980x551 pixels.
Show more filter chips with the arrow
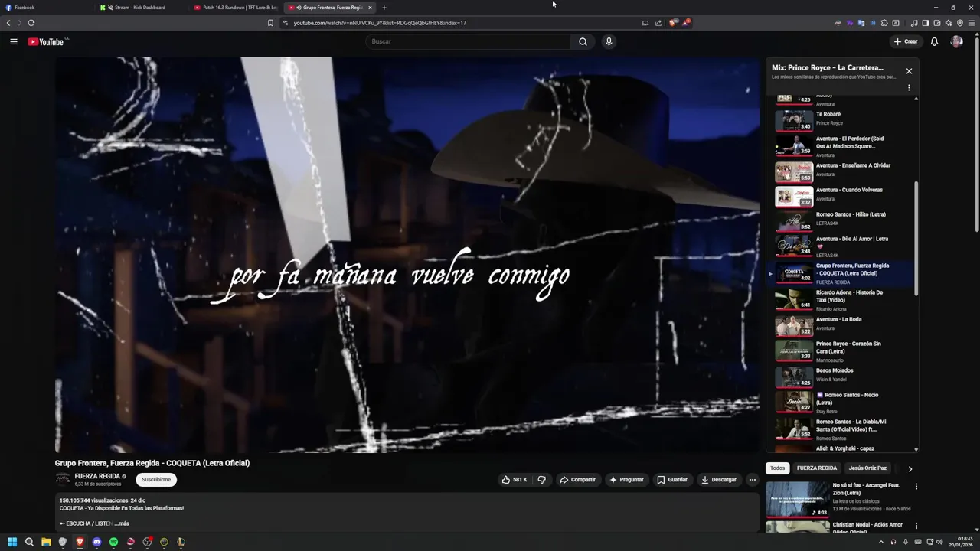910,468
